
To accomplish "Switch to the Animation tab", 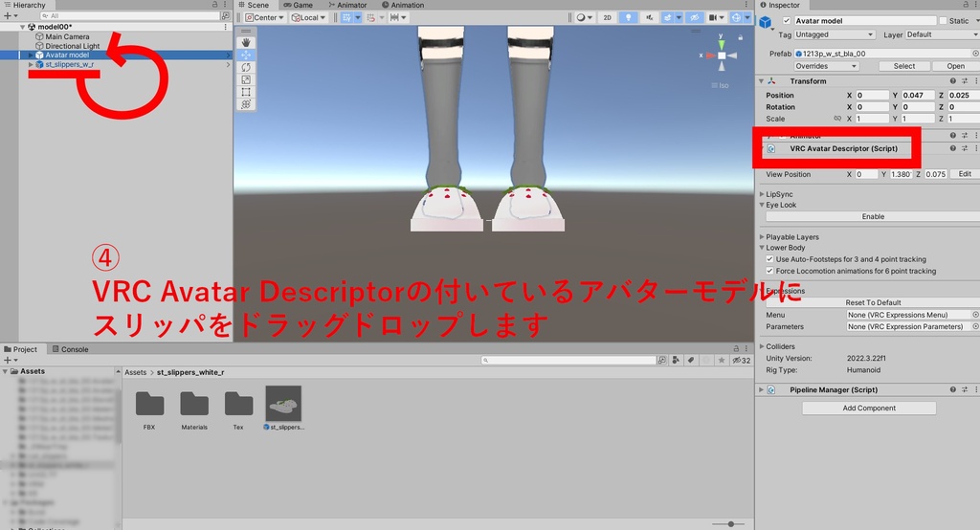I will [x=403, y=5].
